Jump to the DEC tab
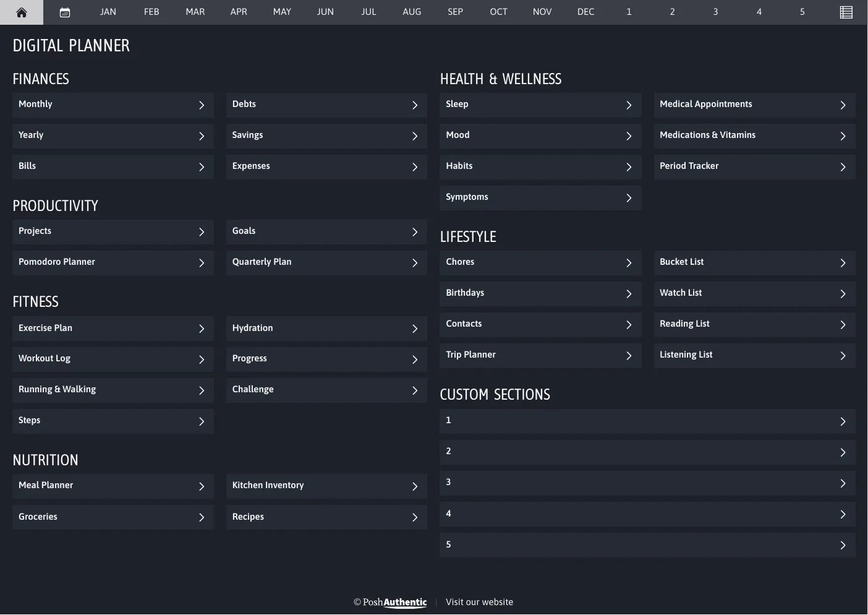The width and height of the screenshot is (868, 615). pos(585,12)
